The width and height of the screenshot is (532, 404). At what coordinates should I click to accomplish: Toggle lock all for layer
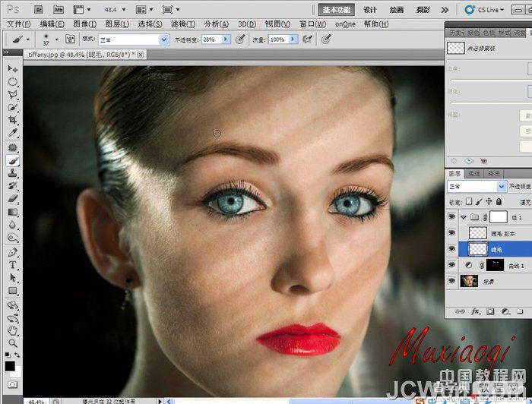click(x=499, y=202)
